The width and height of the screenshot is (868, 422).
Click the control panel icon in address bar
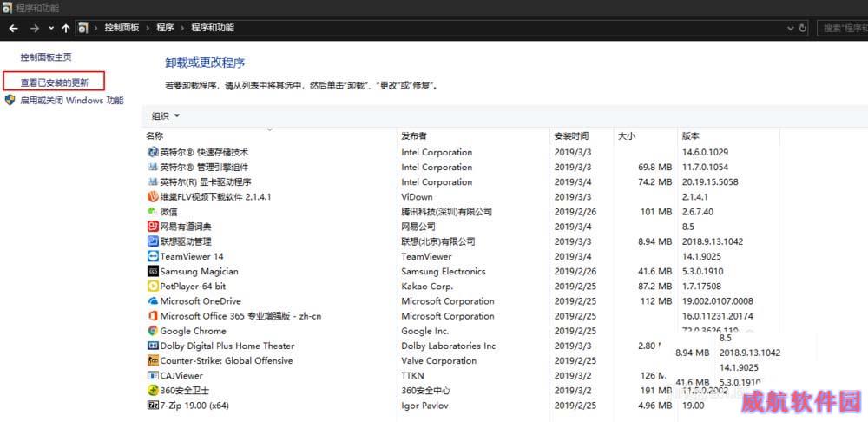pos(83,28)
